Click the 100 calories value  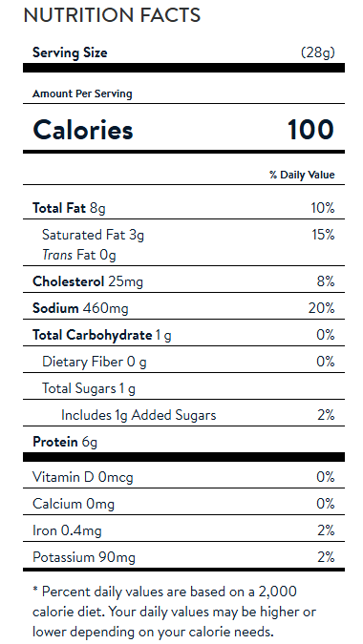coord(310,130)
